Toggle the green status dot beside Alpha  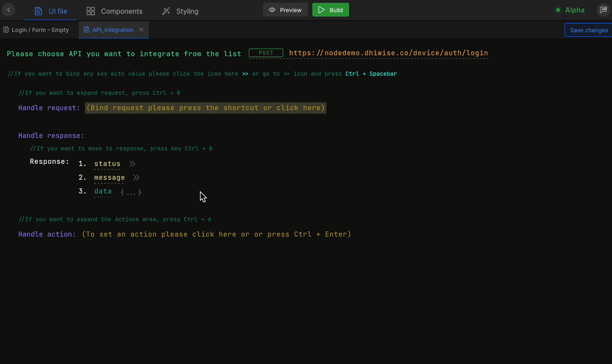[x=558, y=10]
